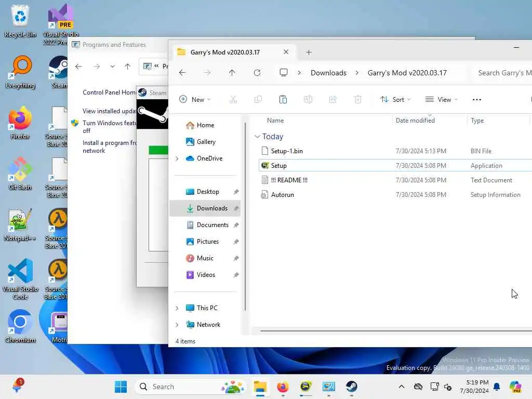
Task: Click the pin icon next to Music
Action: coord(236,259)
